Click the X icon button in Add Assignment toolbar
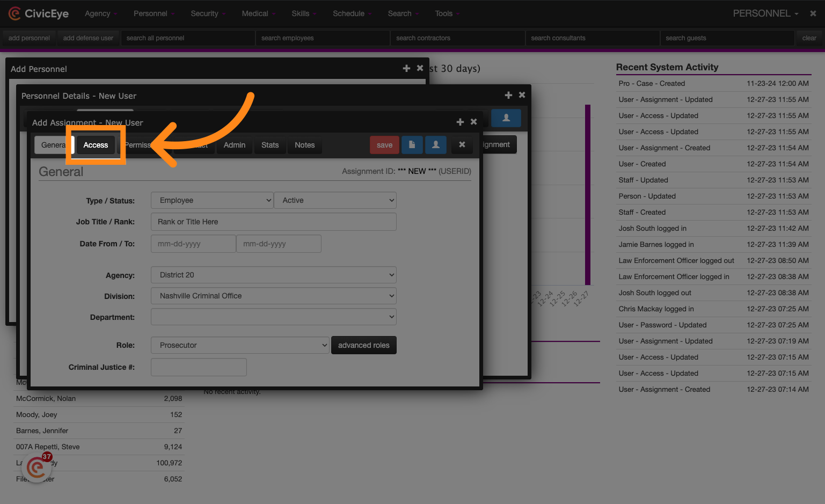825x504 pixels. pos(462,145)
